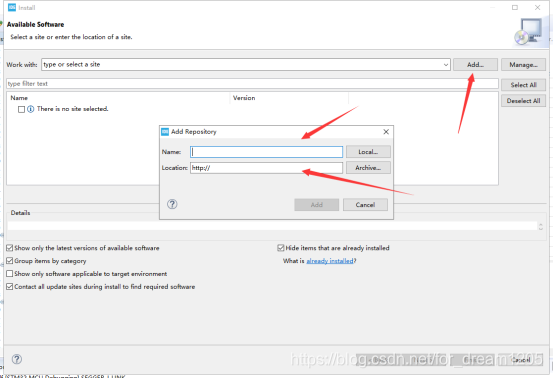Viewport: 553px width, 378px height.
Task: Cancel the Add Repository dialog
Action: pos(365,205)
